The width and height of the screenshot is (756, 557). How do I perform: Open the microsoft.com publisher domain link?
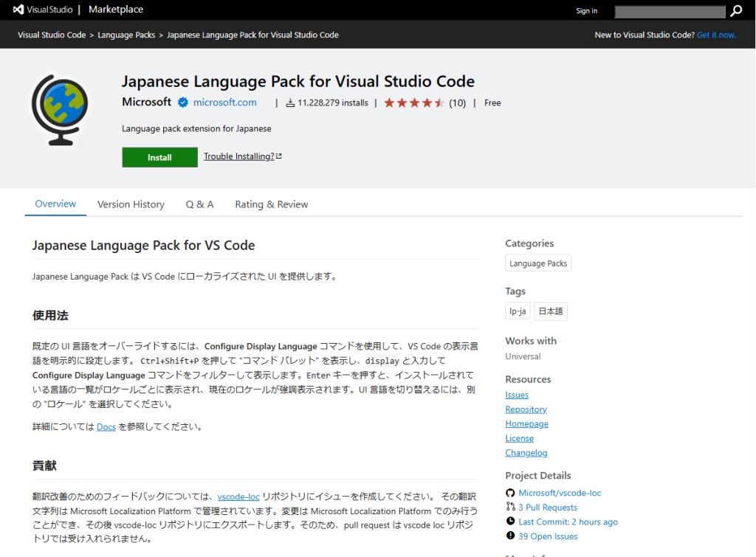pyautogui.click(x=224, y=102)
